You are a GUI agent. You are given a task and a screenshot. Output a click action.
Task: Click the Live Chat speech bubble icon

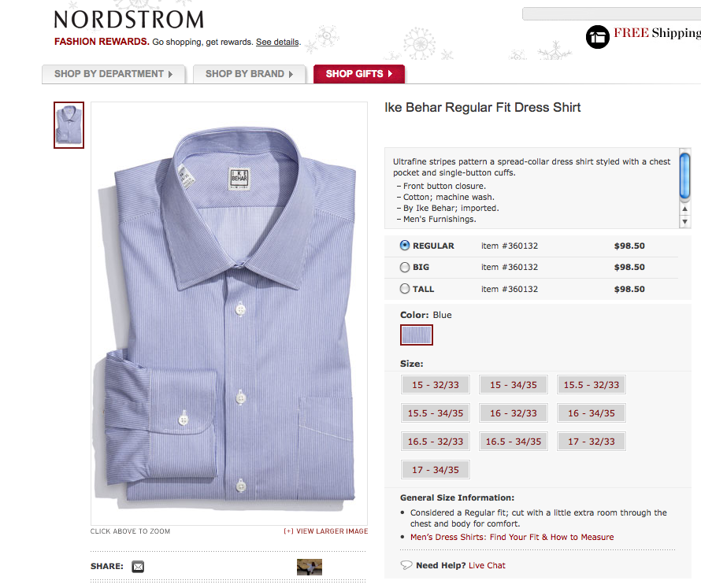pos(406,565)
